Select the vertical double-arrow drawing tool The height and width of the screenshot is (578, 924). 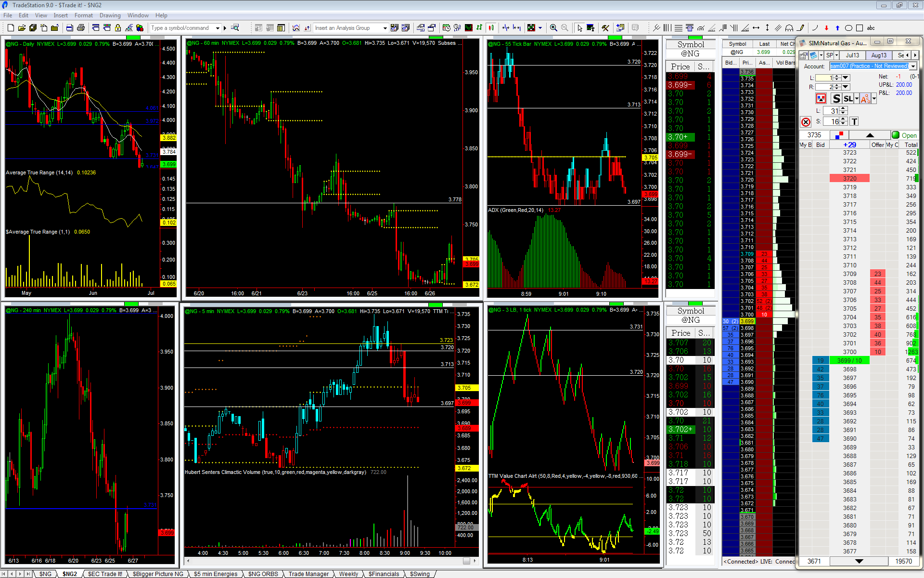(x=767, y=28)
